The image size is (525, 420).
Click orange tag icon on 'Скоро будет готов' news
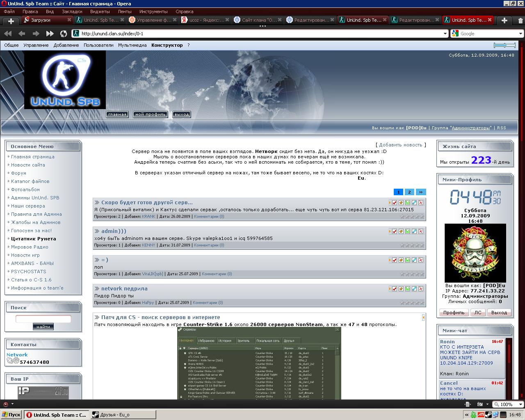pyautogui.click(x=401, y=203)
